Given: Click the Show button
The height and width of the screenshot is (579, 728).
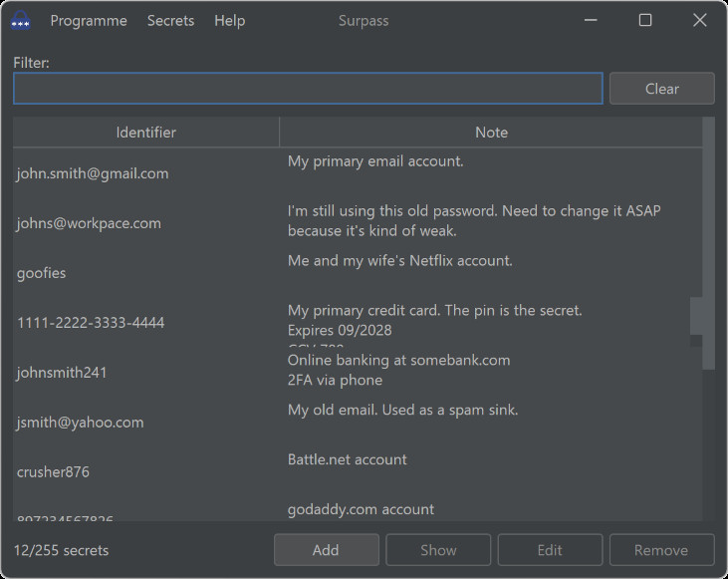Looking at the screenshot, I should (x=438, y=550).
